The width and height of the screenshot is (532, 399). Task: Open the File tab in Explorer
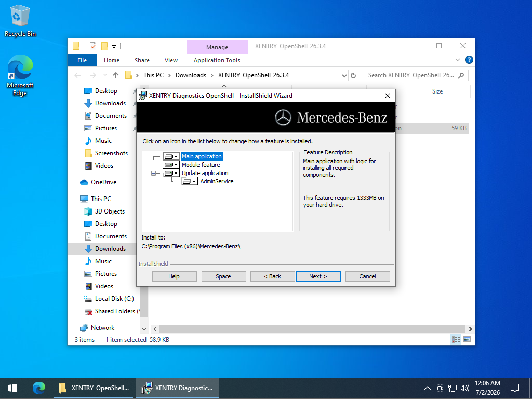coord(82,60)
